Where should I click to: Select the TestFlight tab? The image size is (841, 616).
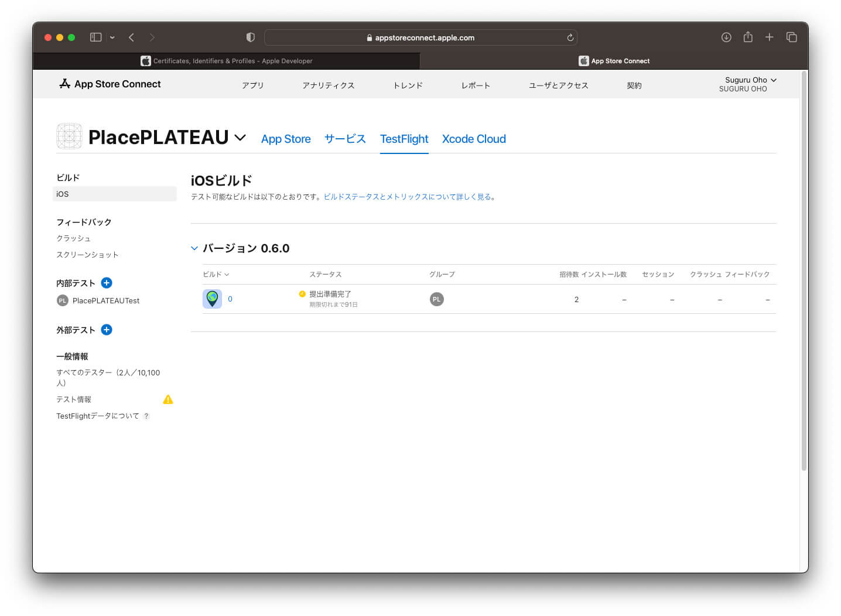click(404, 139)
